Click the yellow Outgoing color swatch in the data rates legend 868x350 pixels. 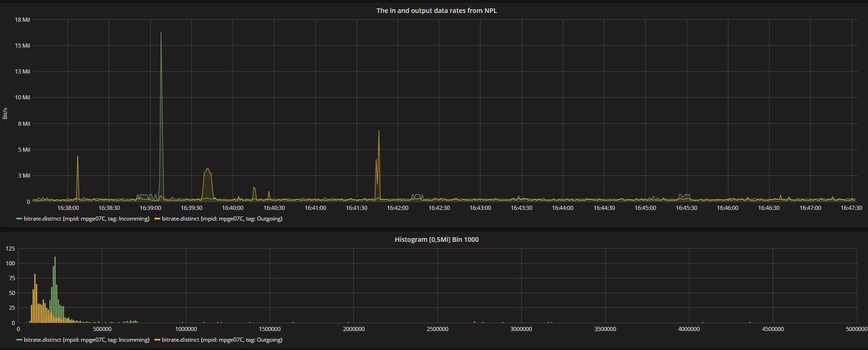pyautogui.click(x=157, y=219)
